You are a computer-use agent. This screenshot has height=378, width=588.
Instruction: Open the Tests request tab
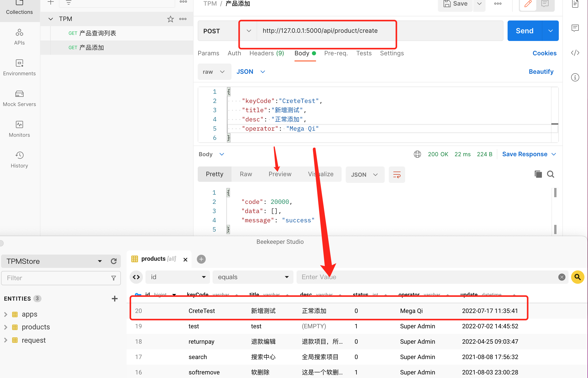(x=364, y=53)
